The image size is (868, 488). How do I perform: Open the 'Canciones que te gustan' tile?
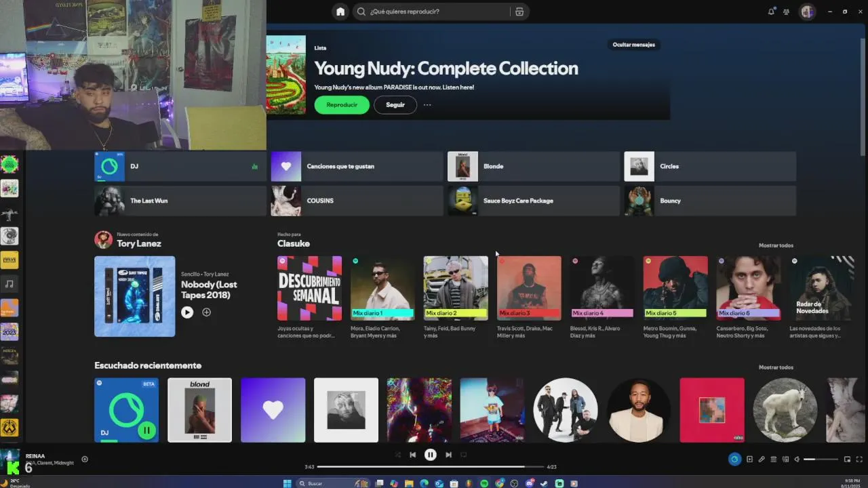[x=357, y=166]
